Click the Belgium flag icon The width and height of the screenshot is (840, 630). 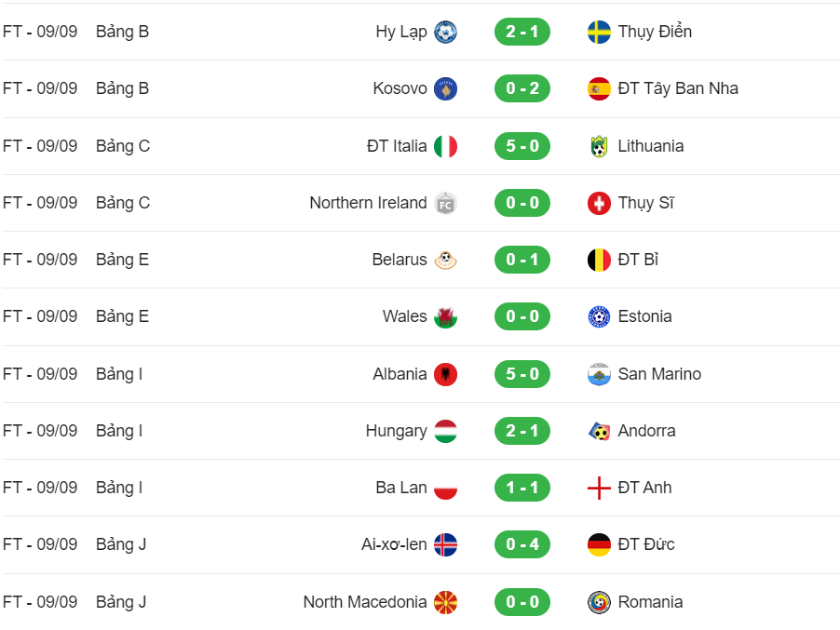599,261
